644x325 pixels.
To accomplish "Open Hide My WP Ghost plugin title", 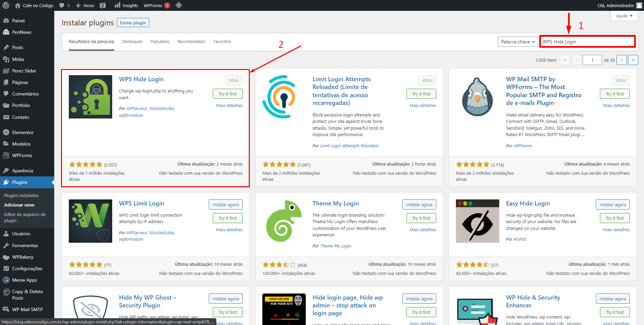I will click(x=147, y=301).
